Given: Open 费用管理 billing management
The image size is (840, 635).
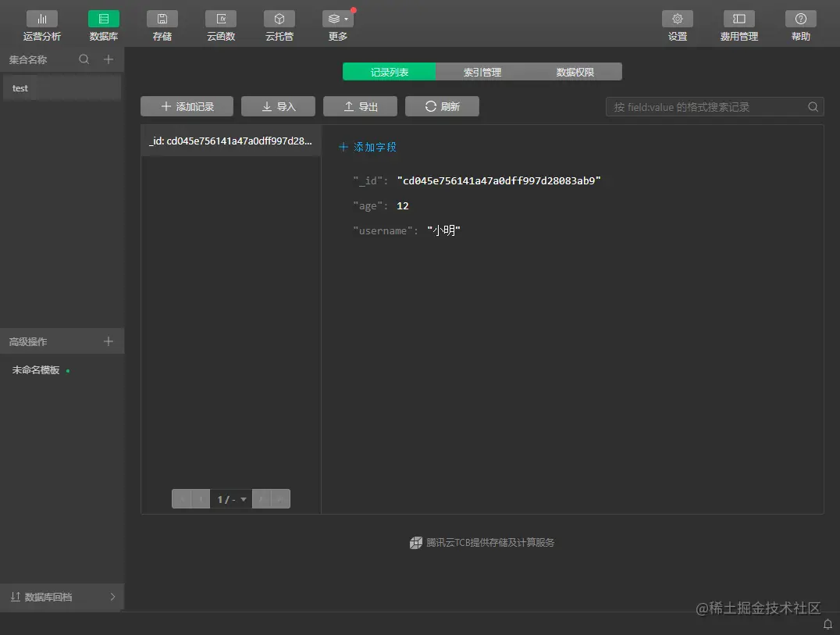Looking at the screenshot, I should point(739,27).
